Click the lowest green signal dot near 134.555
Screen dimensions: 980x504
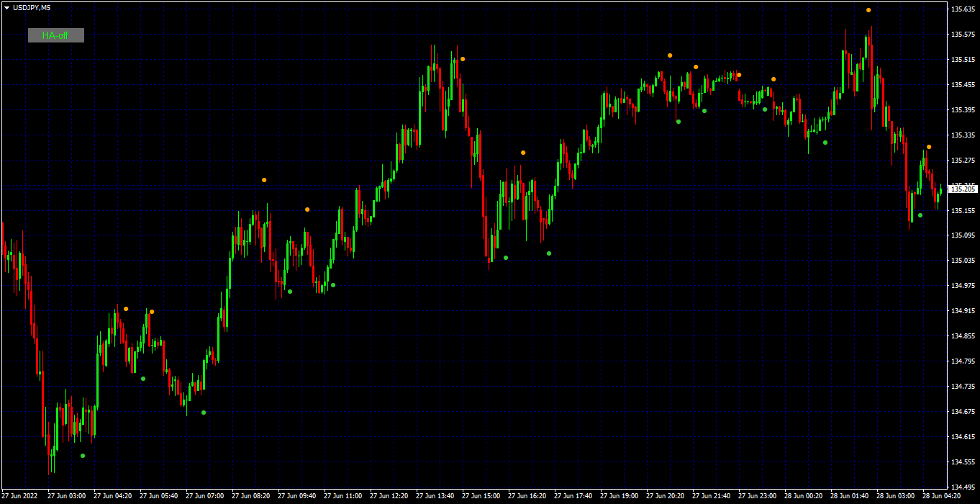(83, 456)
